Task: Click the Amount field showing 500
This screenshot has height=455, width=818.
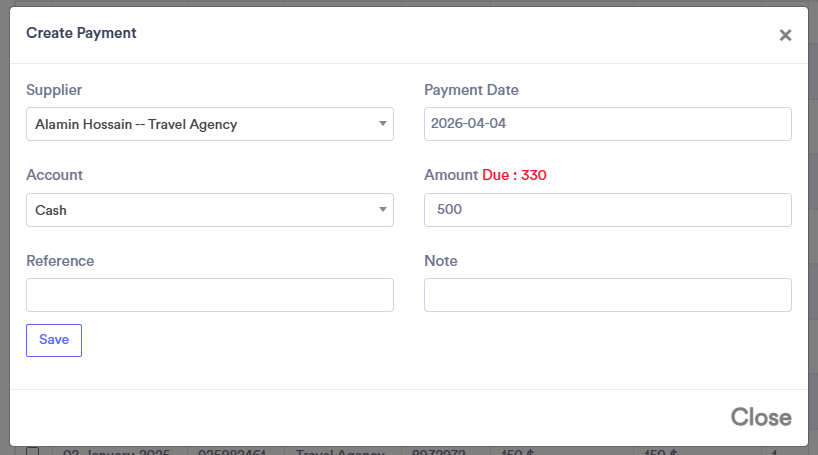Action: tap(607, 210)
